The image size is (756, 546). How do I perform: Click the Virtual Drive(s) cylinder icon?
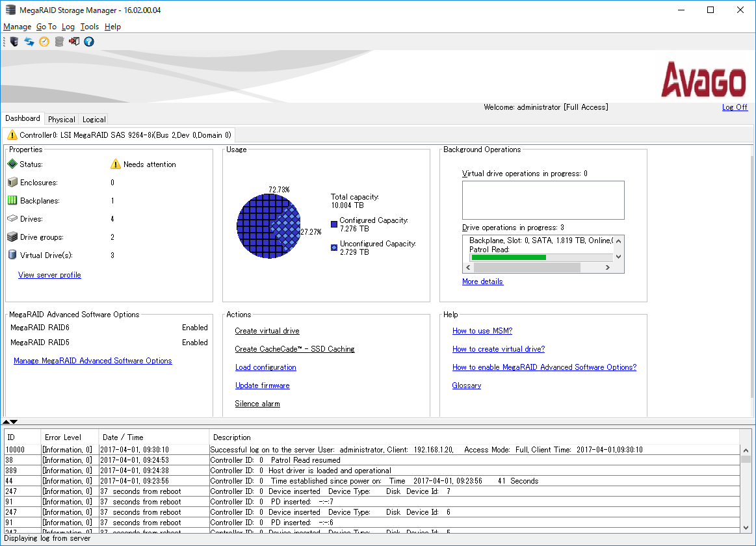tap(12, 255)
